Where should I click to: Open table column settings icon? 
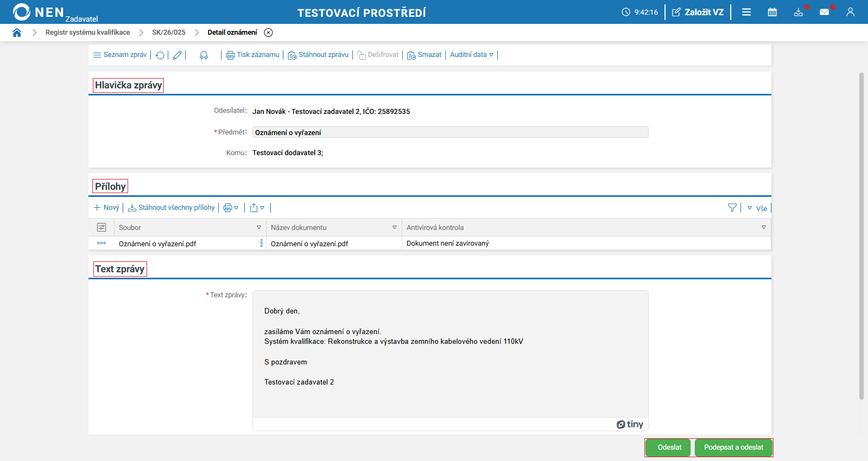click(102, 227)
